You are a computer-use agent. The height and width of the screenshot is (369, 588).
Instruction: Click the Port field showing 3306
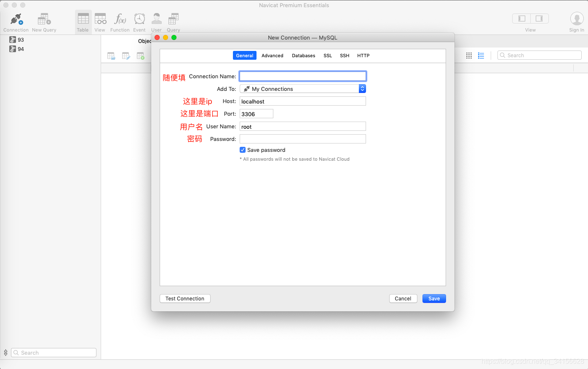click(257, 114)
